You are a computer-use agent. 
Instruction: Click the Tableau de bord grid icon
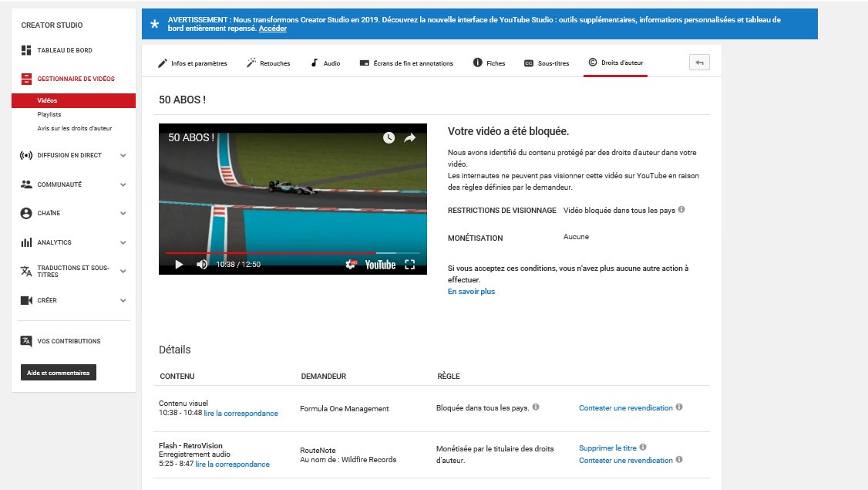coord(26,50)
